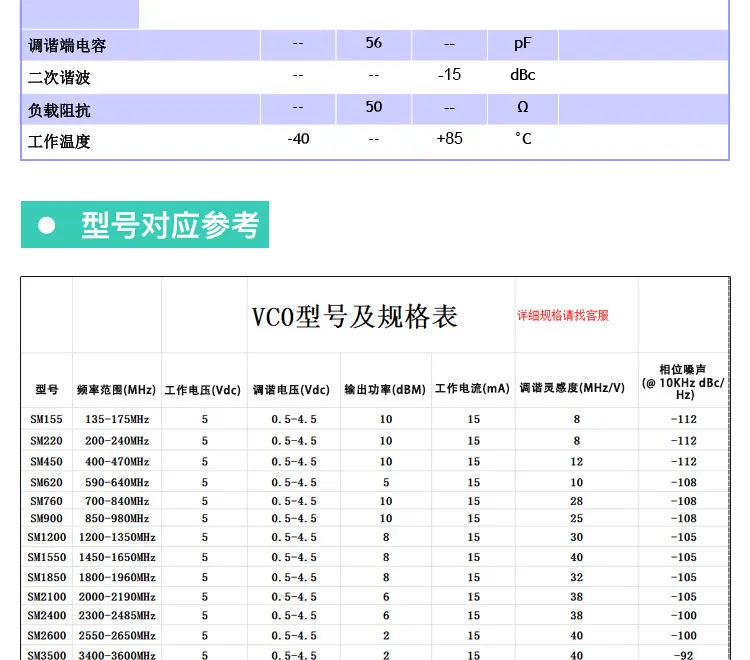Click tuning sensitivity 25 in SM900 row
The height and width of the screenshot is (660, 750).
[576, 518]
